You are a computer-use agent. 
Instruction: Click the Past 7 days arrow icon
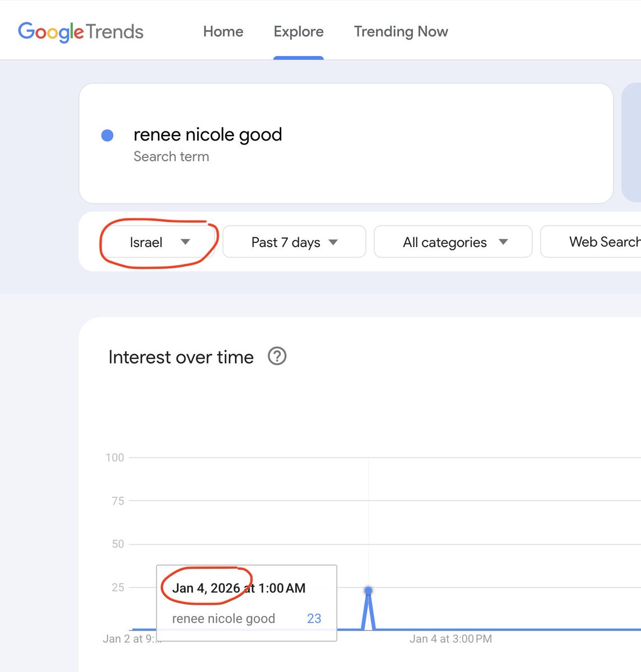click(x=333, y=242)
